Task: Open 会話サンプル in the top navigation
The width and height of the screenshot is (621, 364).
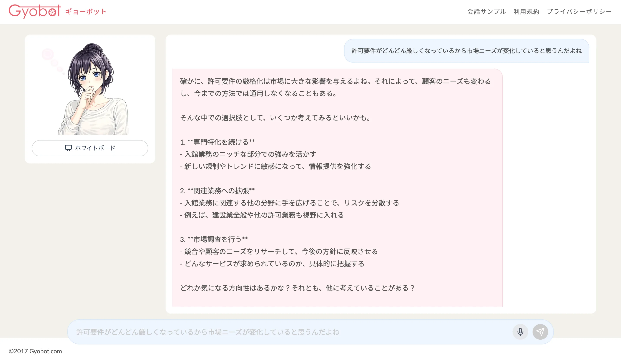Action: pyautogui.click(x=486, y=12)
